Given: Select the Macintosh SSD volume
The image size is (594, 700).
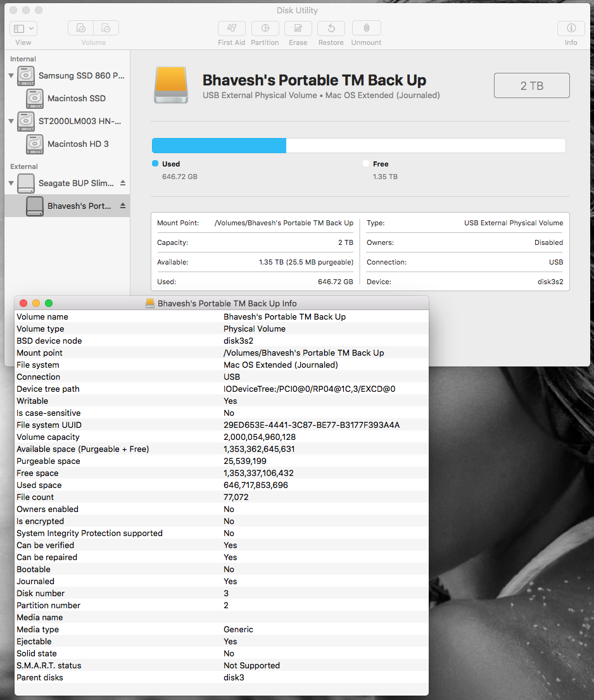Looking at the screenshot, I should [67, 98].
